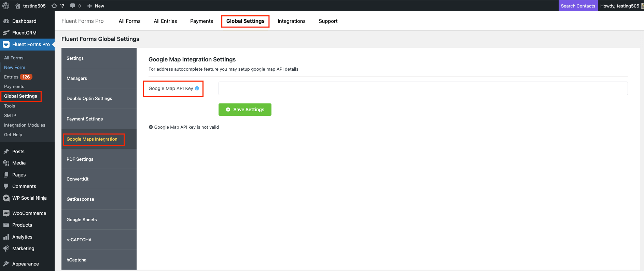Click the Marketing megaphone icon

point(6,248)
